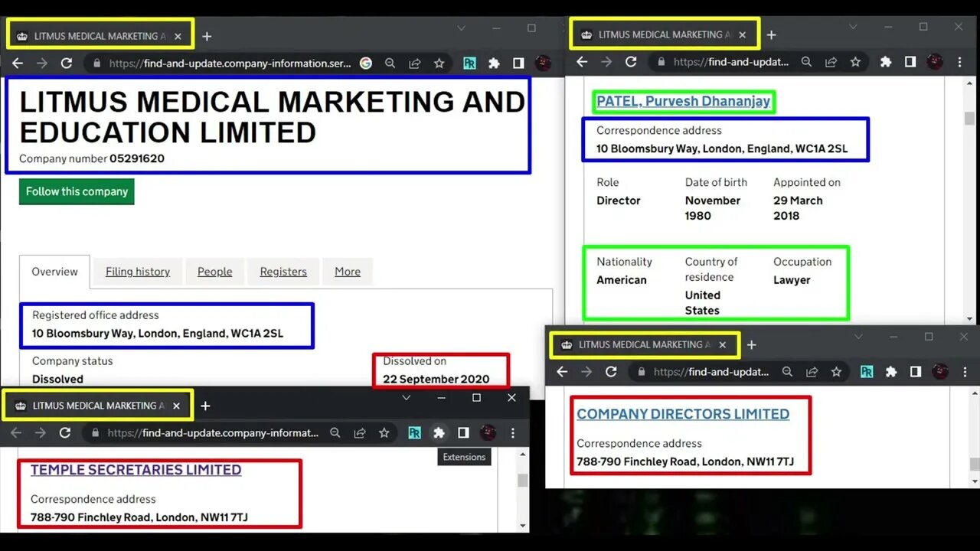Click the company number 05291620

137,159
